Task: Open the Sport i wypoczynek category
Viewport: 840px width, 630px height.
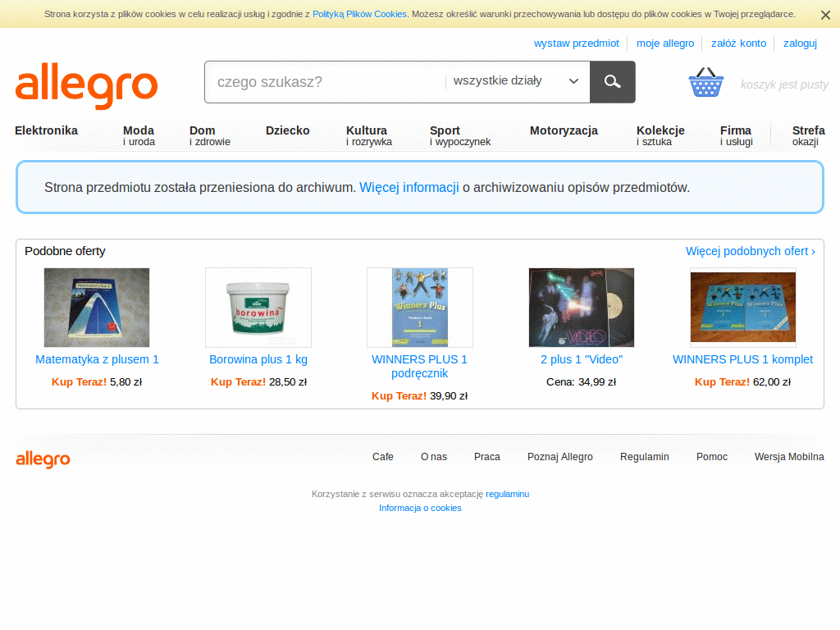Action: (x=459, y=135)
